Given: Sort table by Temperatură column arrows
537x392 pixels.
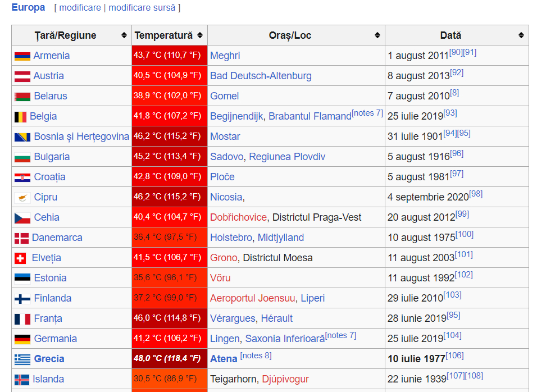Looking at the screenshot, I should click(x=200, y=35).
